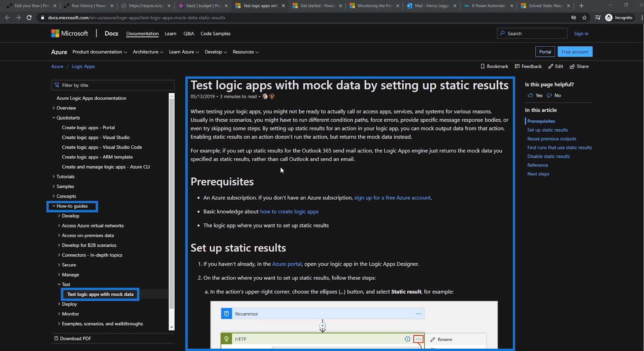Click the star to bookmark in address bar
Screen dimensions: 644x351
click(584, 18)
